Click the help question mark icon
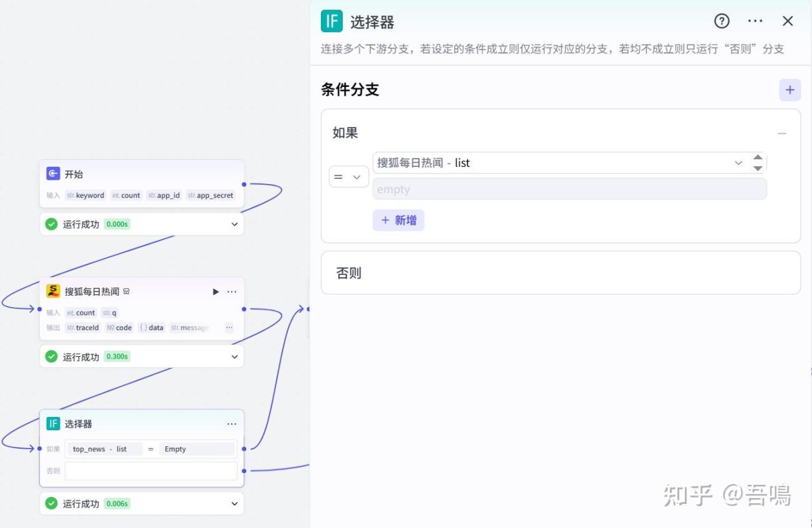The width and height of the screenshot is (812, 528). tap(721, 21)
